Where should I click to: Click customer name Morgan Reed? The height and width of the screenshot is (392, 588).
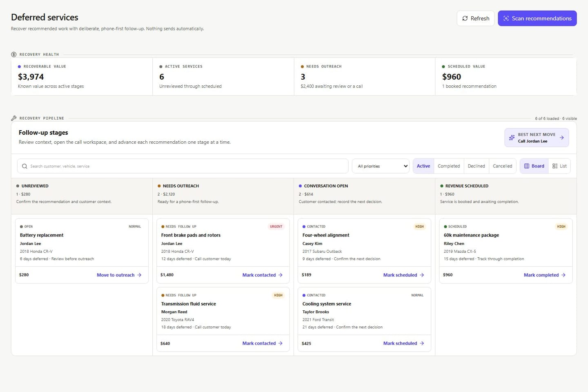coord(174,312)
